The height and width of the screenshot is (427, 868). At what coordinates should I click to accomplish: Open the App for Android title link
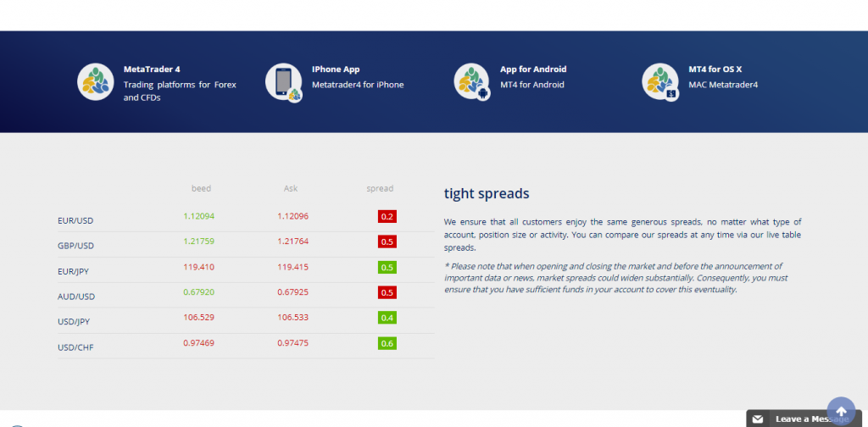click(x=533, y=69)
